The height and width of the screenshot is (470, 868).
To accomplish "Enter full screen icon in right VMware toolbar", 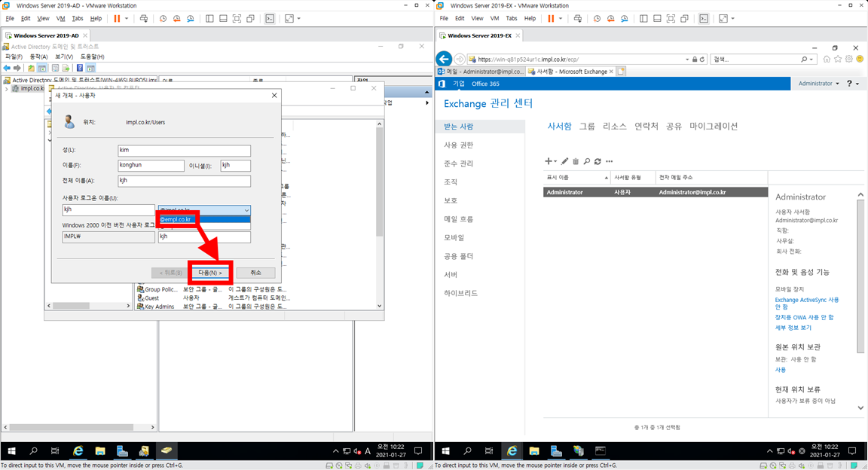I will [x=671, y=18].
